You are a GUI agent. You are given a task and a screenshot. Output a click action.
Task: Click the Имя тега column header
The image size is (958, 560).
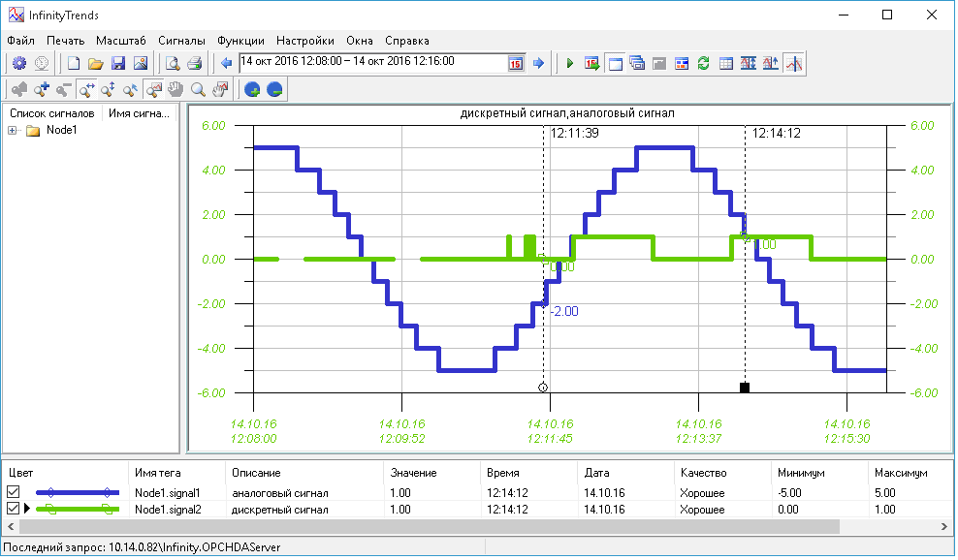(x=157, y=473)
